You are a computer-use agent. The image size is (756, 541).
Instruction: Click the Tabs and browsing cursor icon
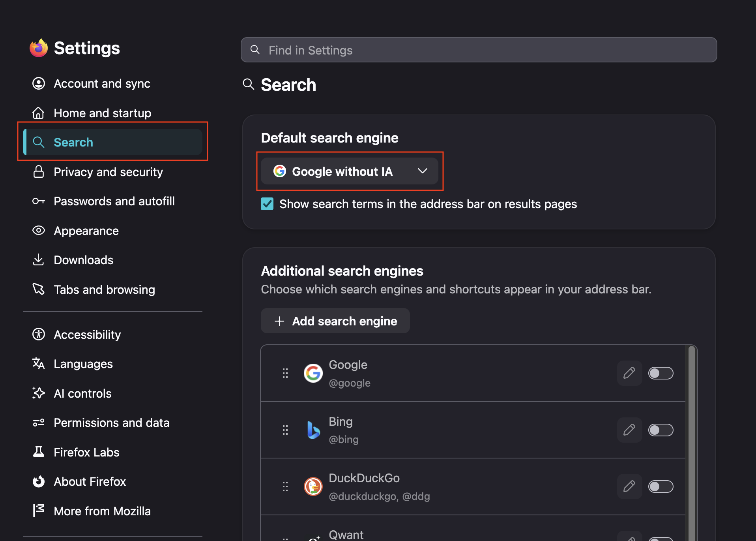click(x=39, y=289)
